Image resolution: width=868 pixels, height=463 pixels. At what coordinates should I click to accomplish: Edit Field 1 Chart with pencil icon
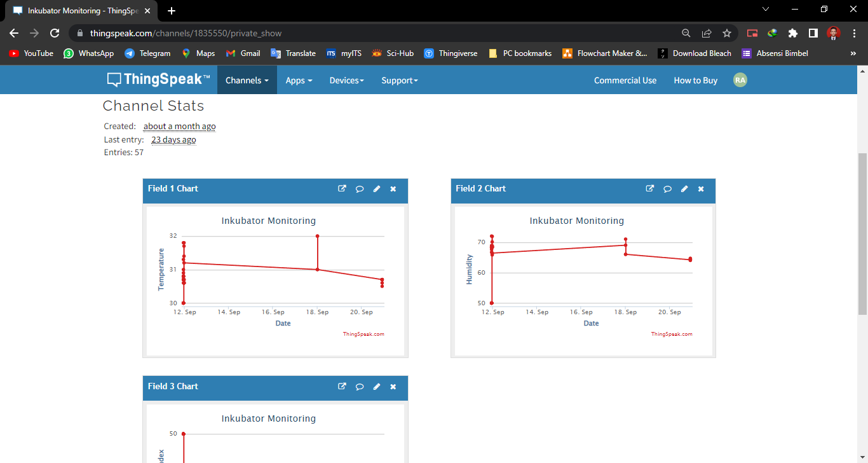pyautogui.click(x=376, y=189)
